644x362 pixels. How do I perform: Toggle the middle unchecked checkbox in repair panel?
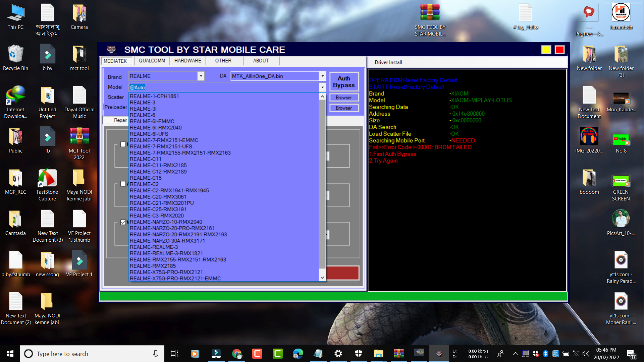[x=123, y=184]
